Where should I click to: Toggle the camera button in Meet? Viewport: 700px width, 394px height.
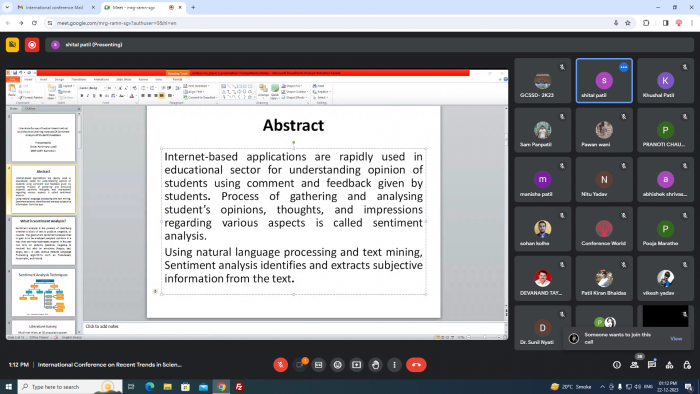pyautogui.click(x=300, y=365)
